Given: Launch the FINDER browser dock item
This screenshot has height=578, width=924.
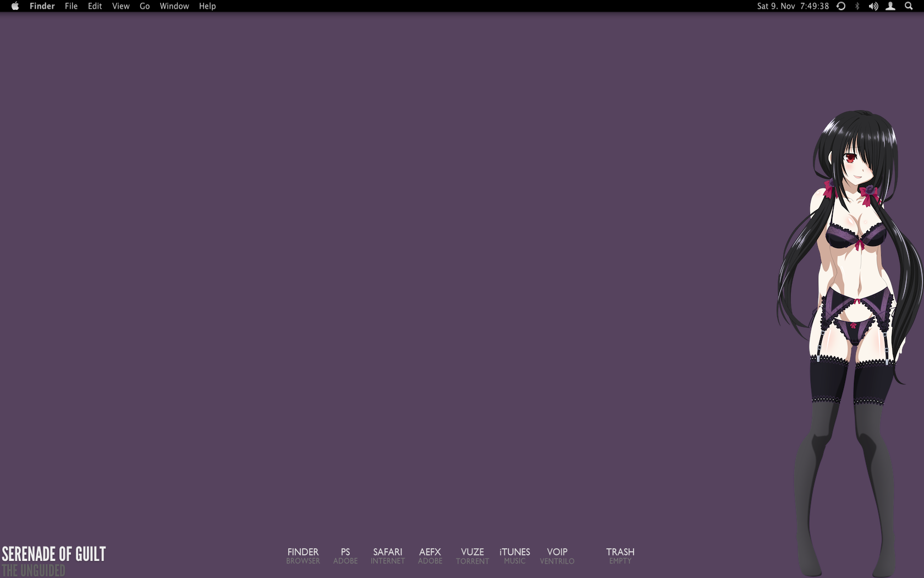Looking at the screenshot, I should tap(303, 555).
